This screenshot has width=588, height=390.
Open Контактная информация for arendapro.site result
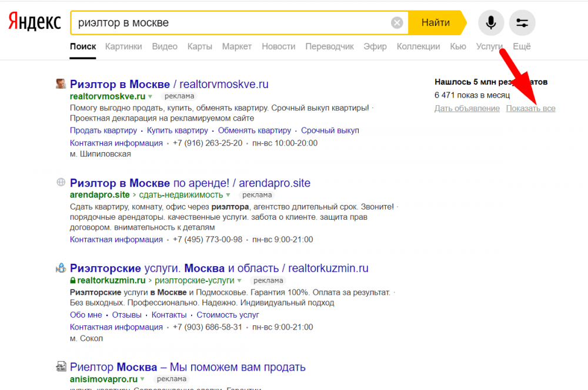pos(116,240)
